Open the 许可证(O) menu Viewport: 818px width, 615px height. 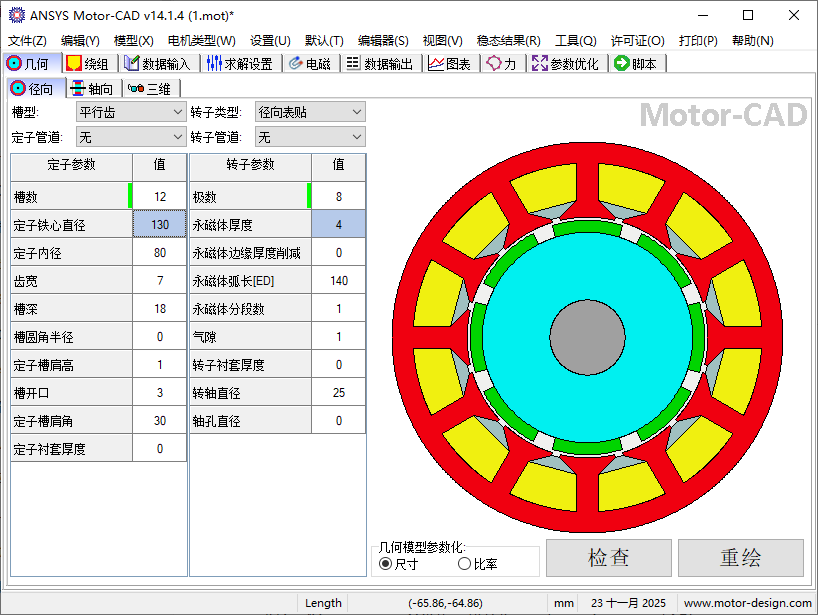(637, 41)
